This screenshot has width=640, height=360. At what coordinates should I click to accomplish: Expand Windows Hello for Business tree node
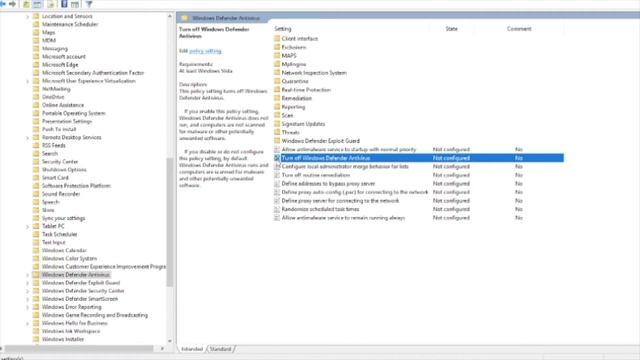point(28,324)
